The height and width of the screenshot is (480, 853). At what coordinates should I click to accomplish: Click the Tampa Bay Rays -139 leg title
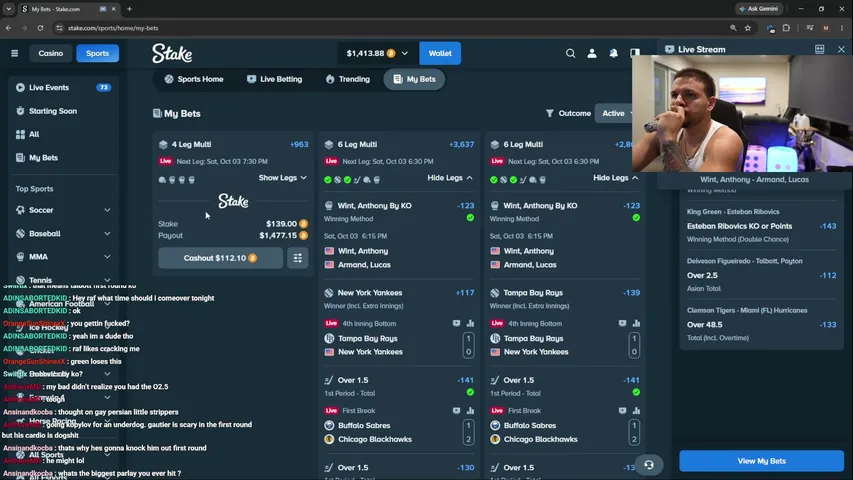(533, 293)
